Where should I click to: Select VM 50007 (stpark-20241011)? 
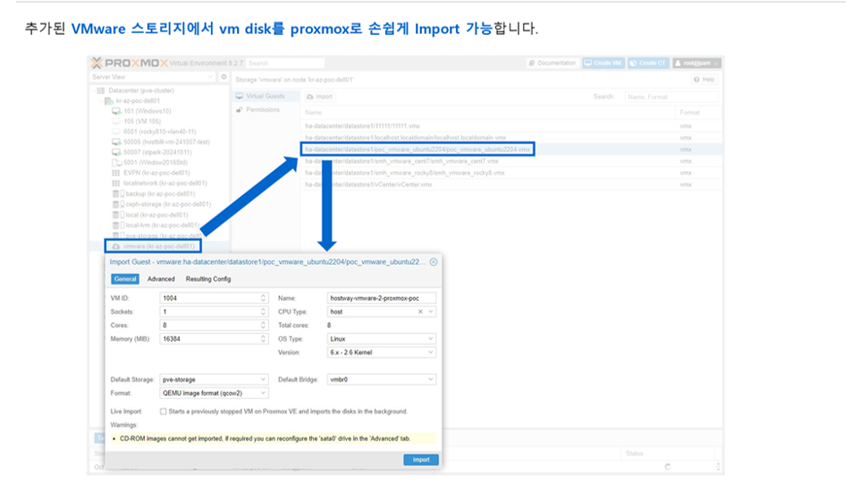point(157,152)
